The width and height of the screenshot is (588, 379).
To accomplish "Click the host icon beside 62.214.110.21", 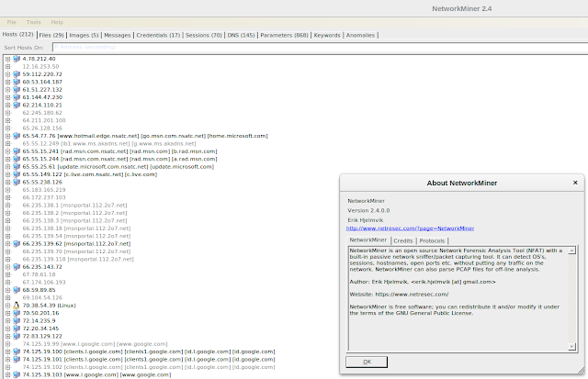I will (17, 105).
